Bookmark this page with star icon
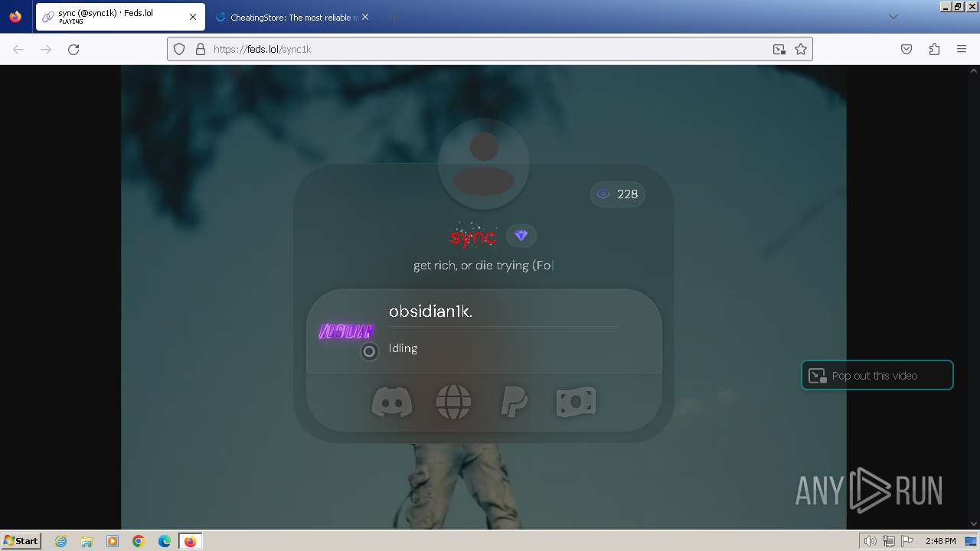The width and height of the screenshot is (980, 551). coord(801,49)
